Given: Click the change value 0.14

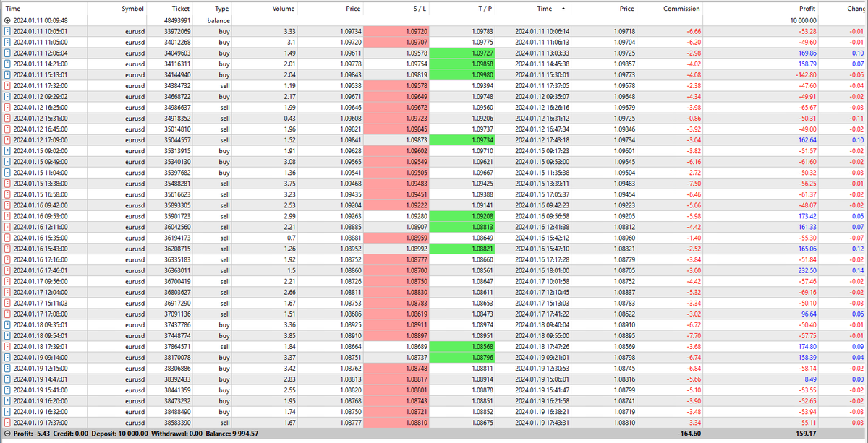Looking at the screenshot, I should [857, 269].
